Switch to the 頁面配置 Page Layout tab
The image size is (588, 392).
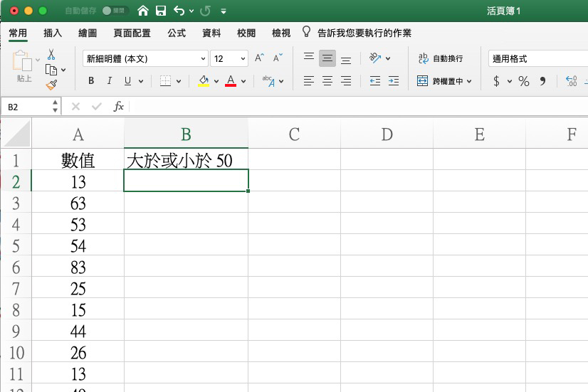pos(132,33)
